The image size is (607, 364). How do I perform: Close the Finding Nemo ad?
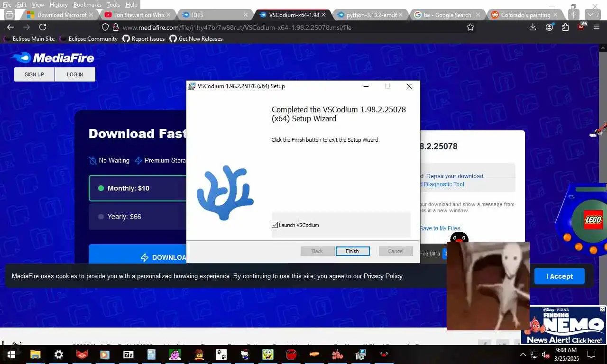point(603,309)
